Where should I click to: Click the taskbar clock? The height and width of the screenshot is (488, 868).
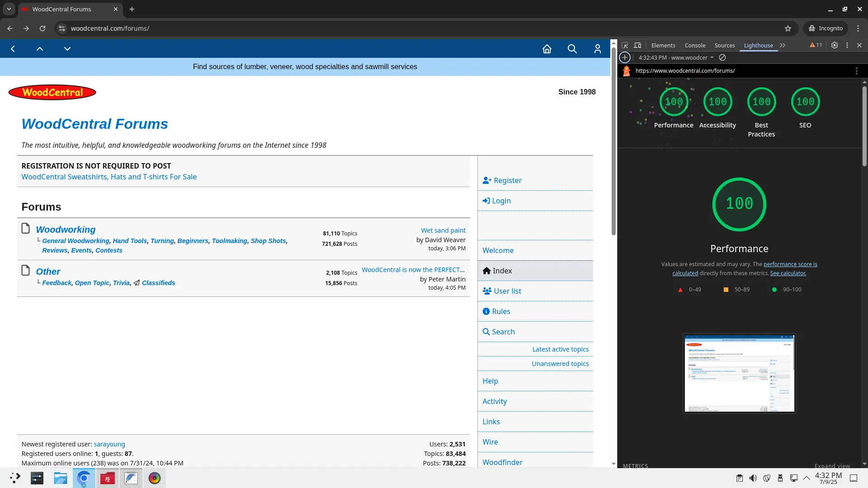coord(828,478)
